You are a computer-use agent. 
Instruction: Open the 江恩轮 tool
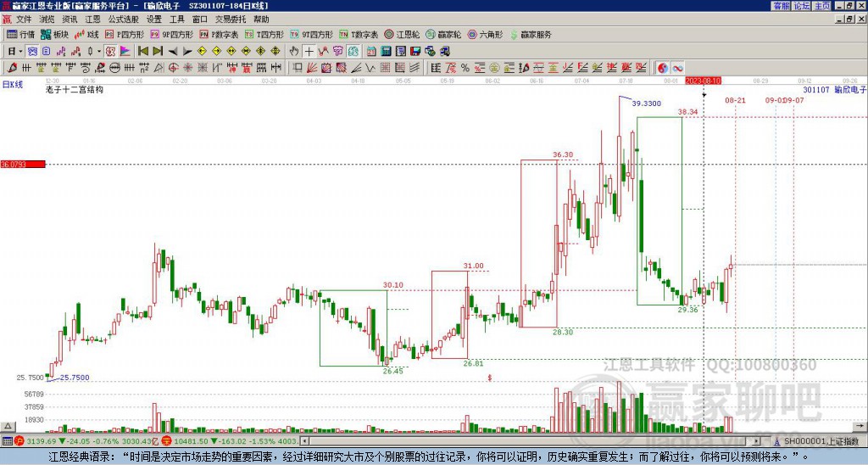(x=403, y=34)
